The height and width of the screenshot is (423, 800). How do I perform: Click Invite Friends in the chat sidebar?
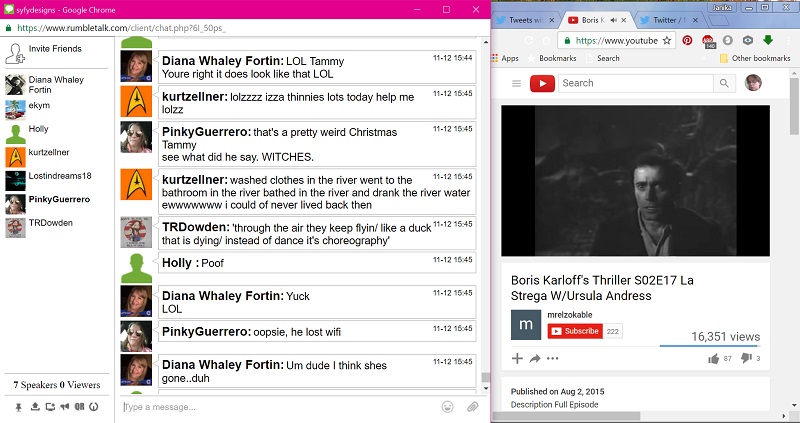(55, 48)
